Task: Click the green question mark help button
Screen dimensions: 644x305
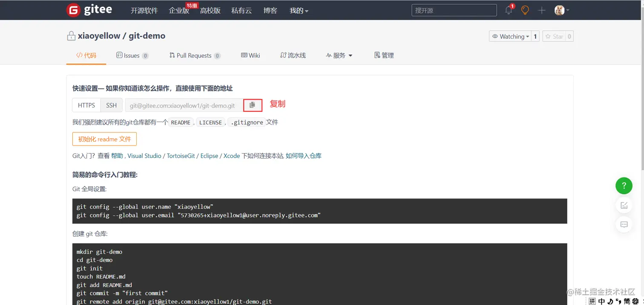Action: (x=624, y=186)
